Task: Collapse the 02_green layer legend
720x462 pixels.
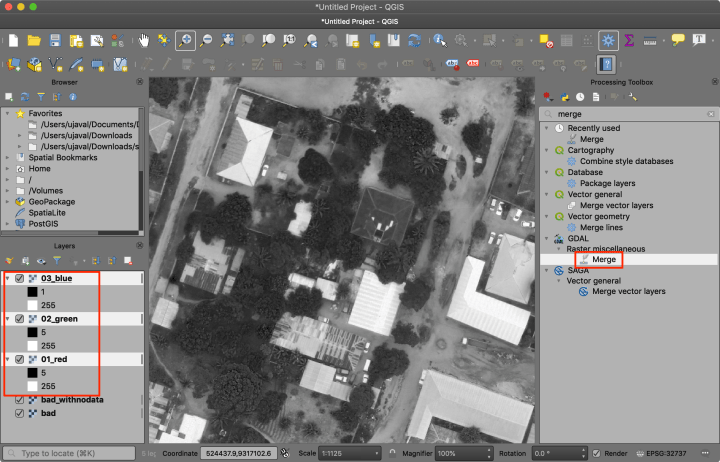Action: [x=8, y=319]
